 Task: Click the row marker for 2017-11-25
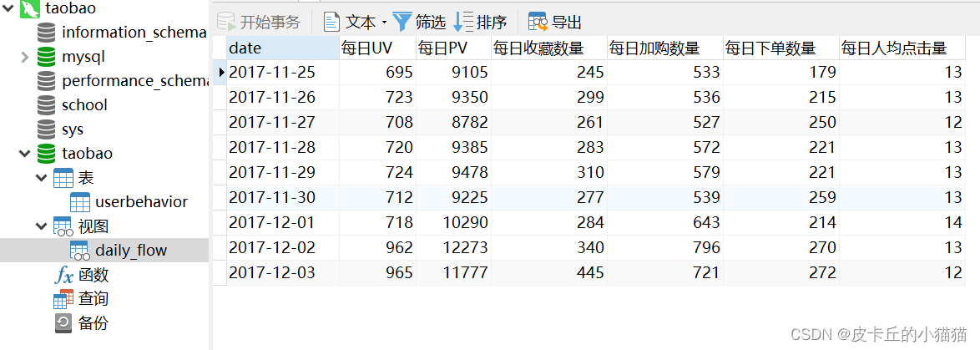220,73
